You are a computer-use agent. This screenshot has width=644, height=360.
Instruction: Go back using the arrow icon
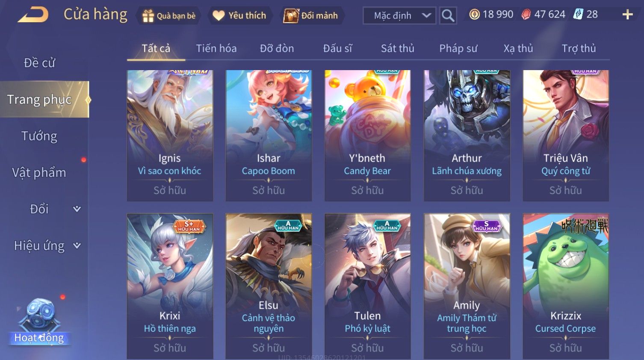33,15
